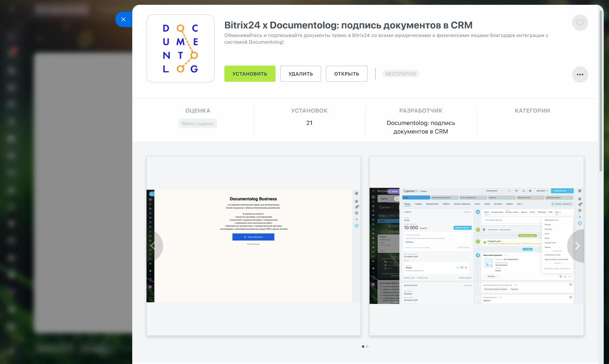Click the РАЗРАБОТЧИК column header
609x364 pixels.
(421, 111)
